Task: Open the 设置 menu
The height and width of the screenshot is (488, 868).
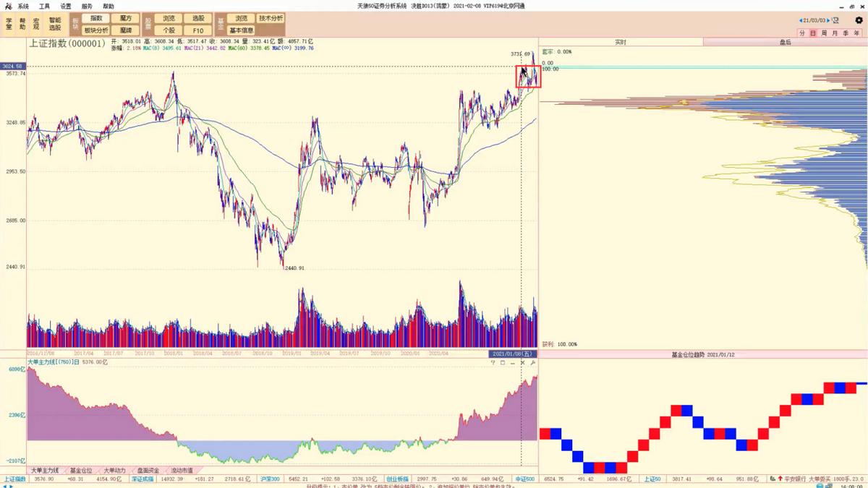Action: pyautogui.click(x=66, y=6)
